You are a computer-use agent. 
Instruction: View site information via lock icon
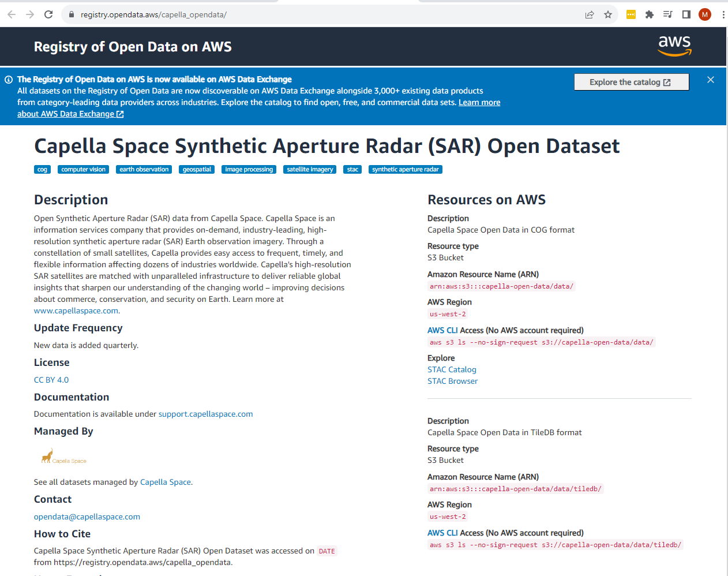coord(72,14)
